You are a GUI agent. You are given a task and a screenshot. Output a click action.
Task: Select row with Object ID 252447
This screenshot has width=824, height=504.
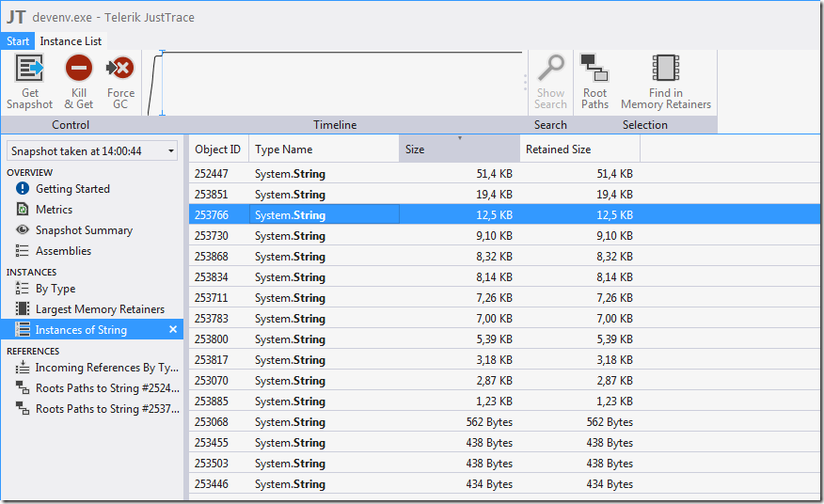504,173
